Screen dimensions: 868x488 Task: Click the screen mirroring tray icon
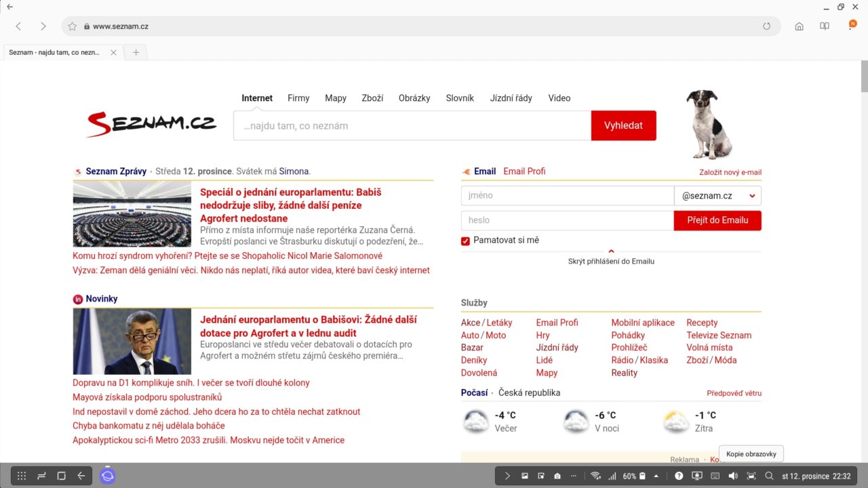coord(697,476)
